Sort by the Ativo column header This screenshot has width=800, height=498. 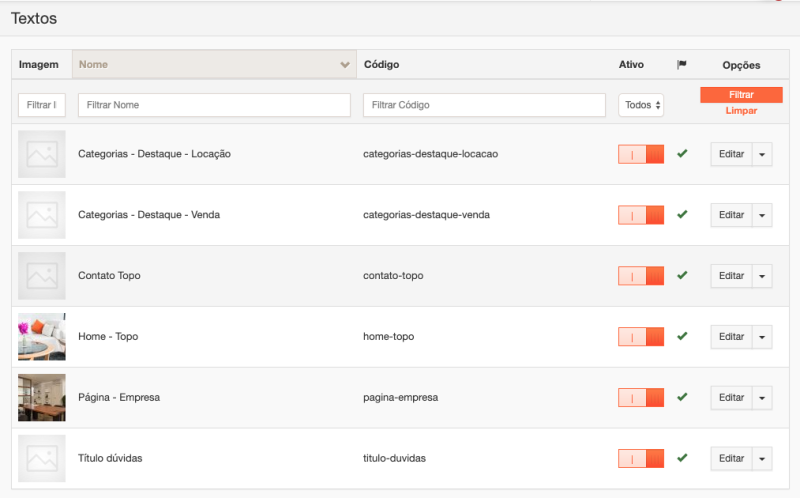point(631,65)
